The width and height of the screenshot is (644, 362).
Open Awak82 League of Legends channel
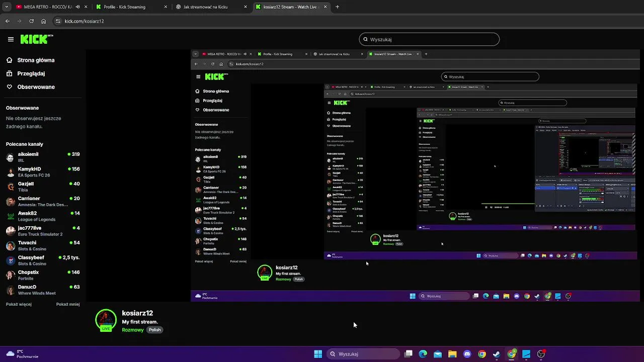(x=43, y=216)
